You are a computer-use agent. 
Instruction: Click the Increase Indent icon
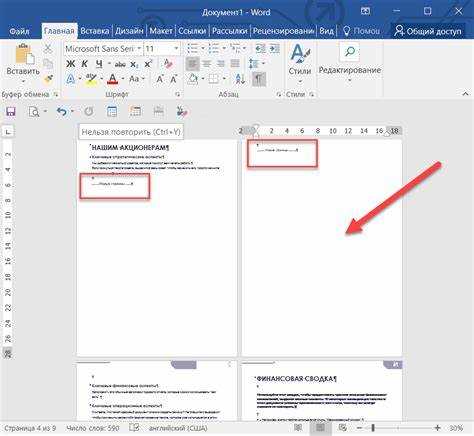(x=274, y=49)
